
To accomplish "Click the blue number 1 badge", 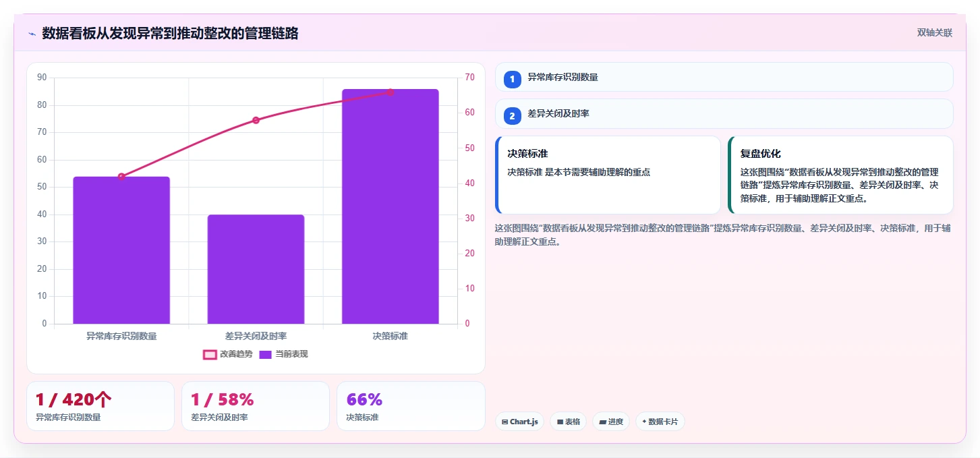I will pos(512,79).
